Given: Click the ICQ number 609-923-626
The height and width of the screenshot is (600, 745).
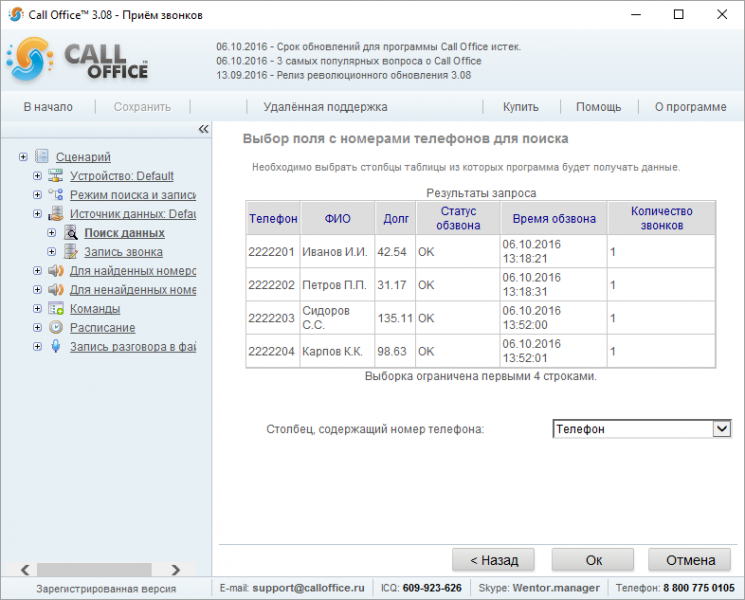Looking at the screenshot, I should click(x=432, y=588).
